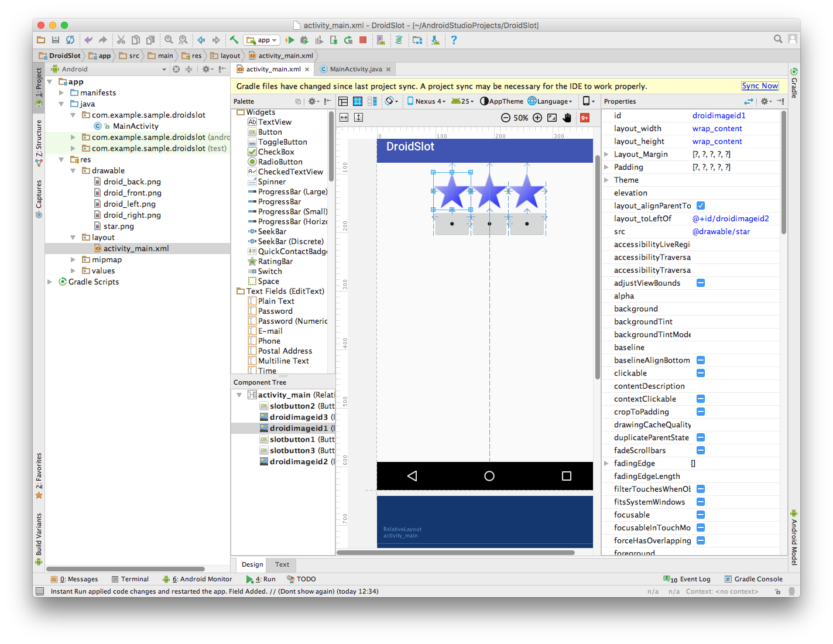
Task: Click the Find magnifier icon in toolbar
Action: pyautogui.click(x=169, y=40)
